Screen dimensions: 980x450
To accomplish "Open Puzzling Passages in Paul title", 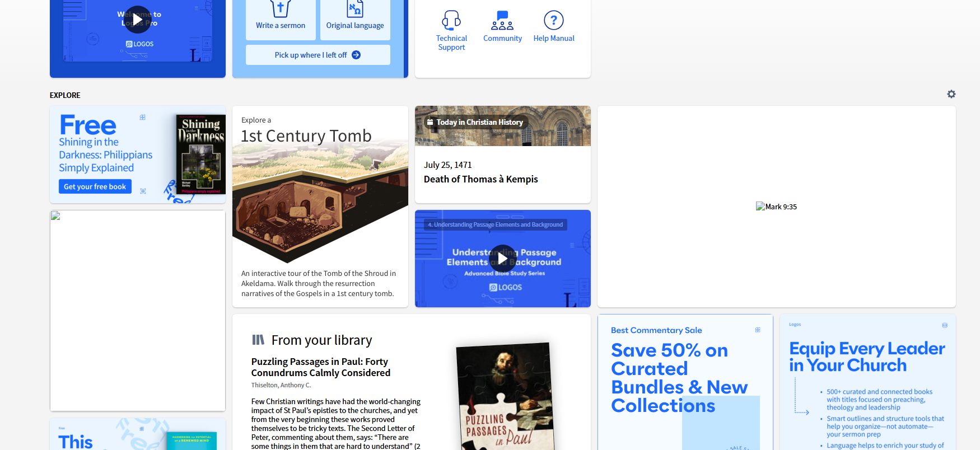I will click(x=321, y=367).
